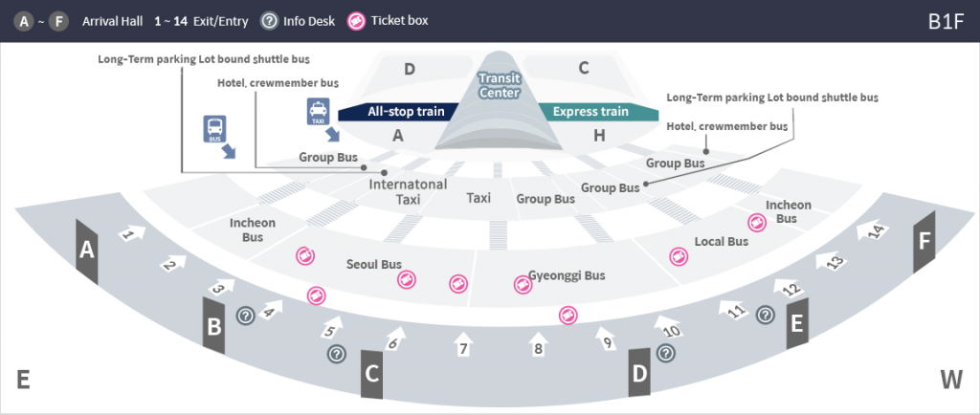Viewport: 980px width, 415px height.
Task: Click the exit 7 arrow marker
Action: click(x=463, y=341)
